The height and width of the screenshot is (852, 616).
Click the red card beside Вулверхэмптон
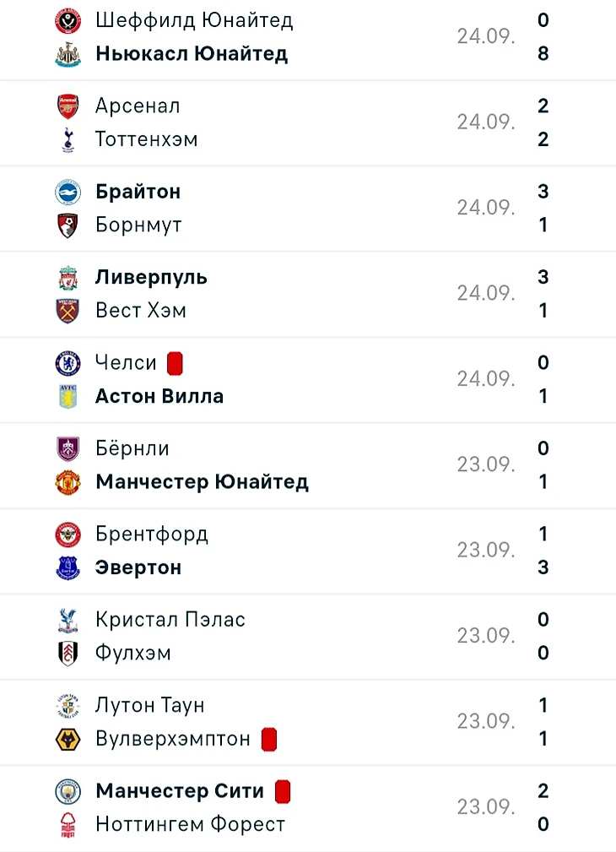coord(269,740)
